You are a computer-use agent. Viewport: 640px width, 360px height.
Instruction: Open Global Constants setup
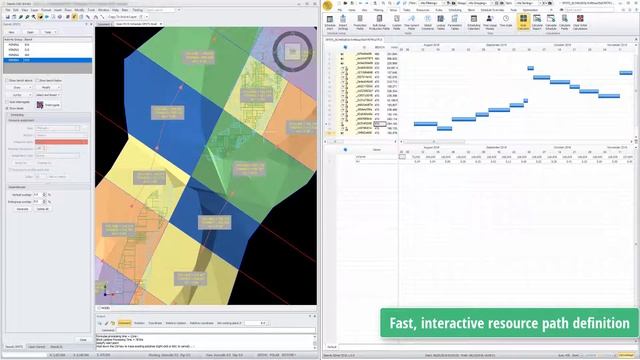tap(427, 22)
